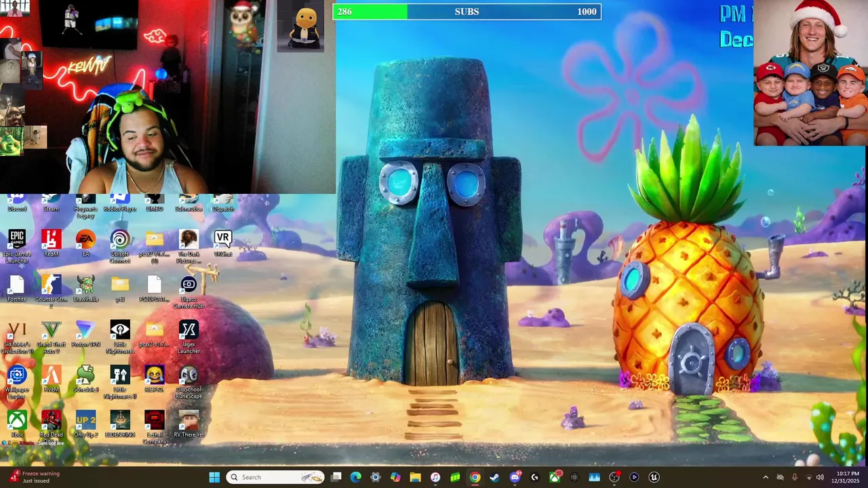Open Xbox app on the taskbar
The height and width of the screenshot is (488, 868).
[554, 477]
